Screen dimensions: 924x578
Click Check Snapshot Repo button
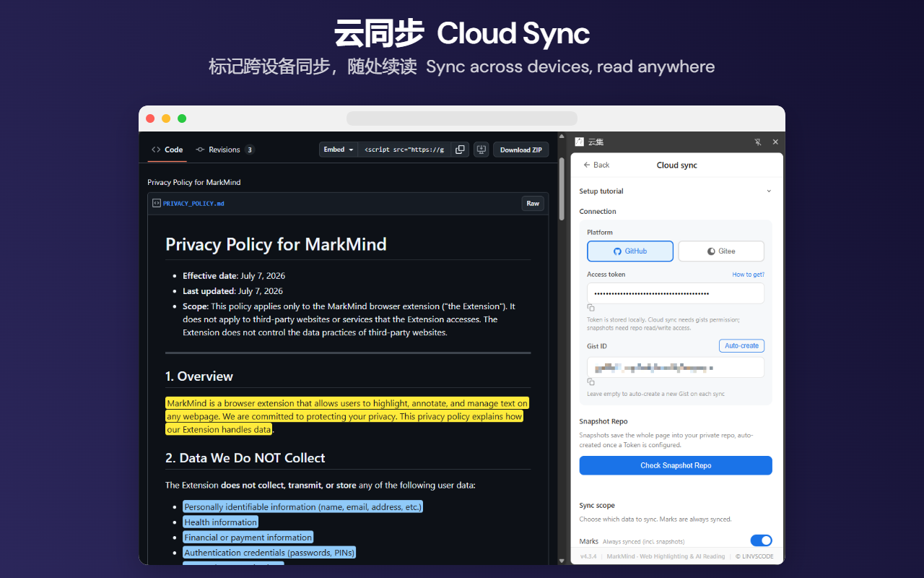pos(676,465)
